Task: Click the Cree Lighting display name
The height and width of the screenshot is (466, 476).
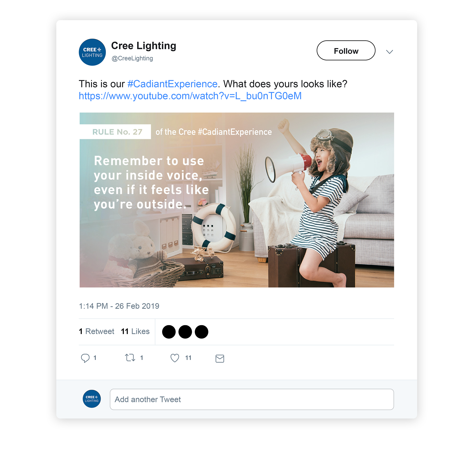Action: point(144,46)
